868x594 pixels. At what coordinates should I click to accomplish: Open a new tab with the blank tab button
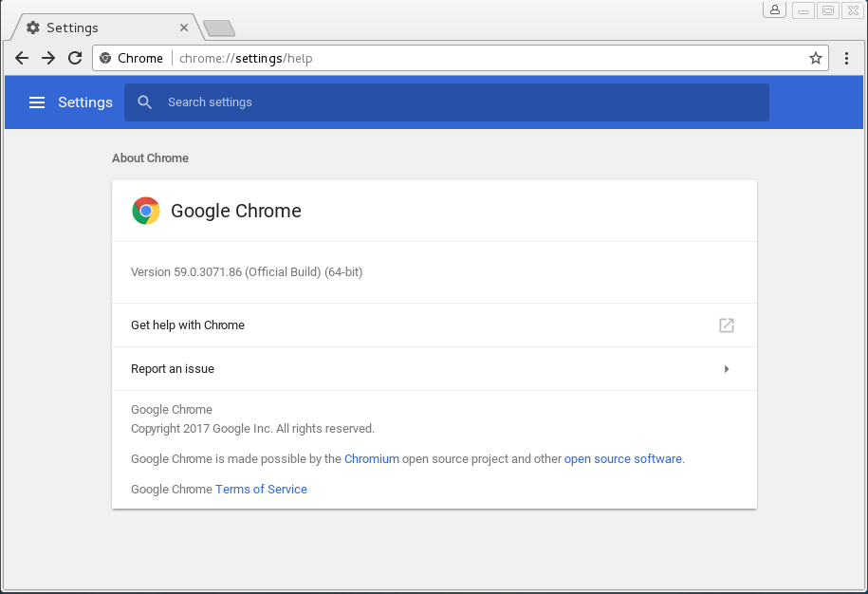click(x=219, y=28)
